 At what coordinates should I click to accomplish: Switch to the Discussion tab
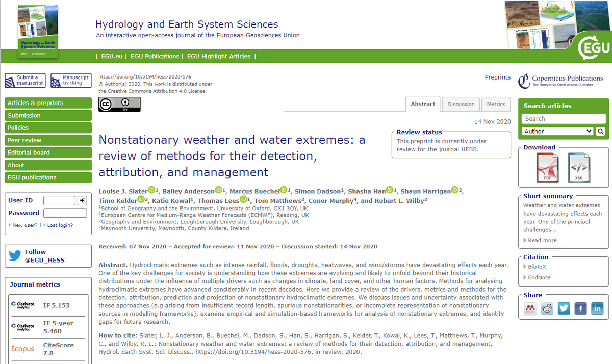click(461, 104)
